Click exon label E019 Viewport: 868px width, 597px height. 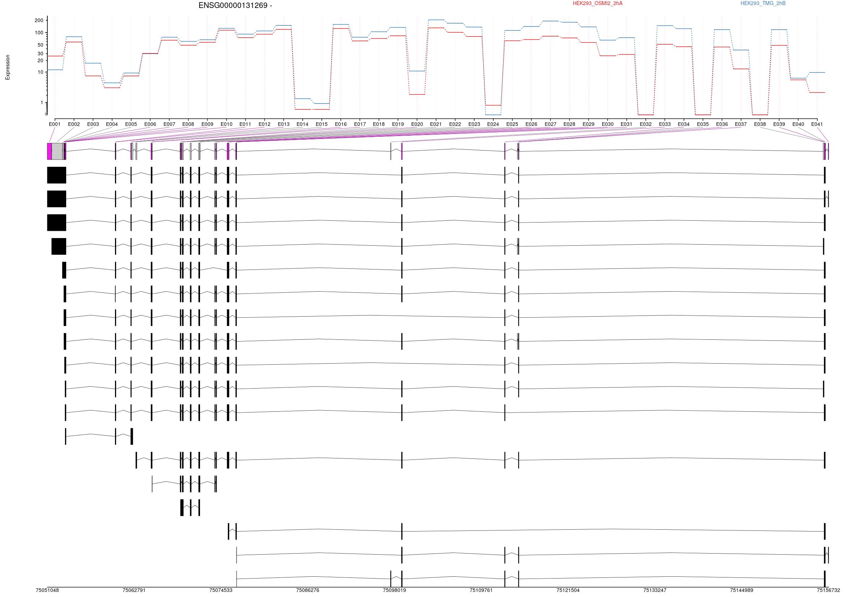pos(398,124)
